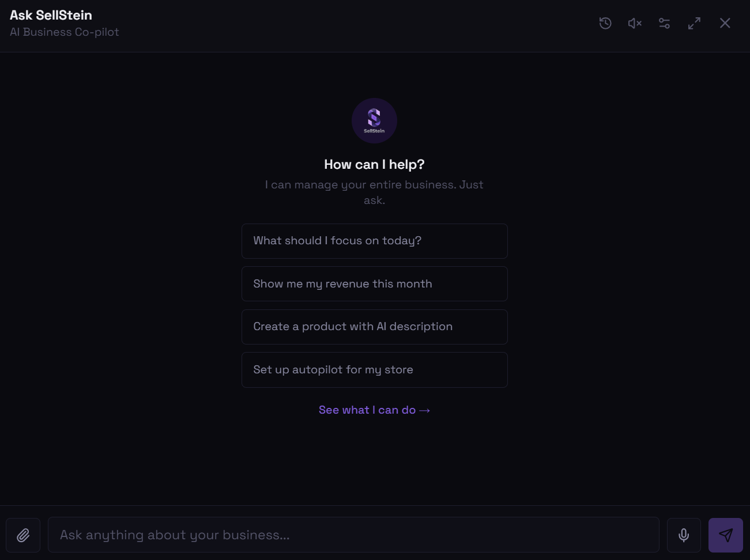
Task: Start voice input with the microphone
Action: [x=684, y=535]
